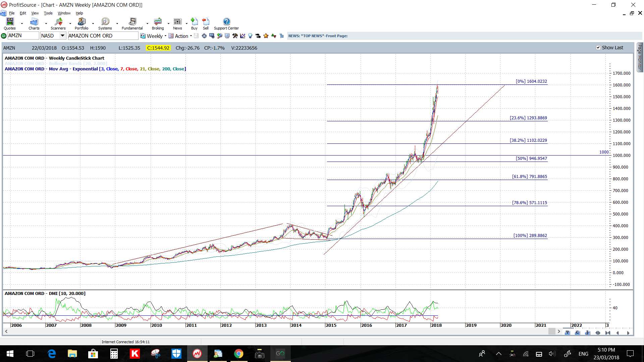Expand the Systems dropdown arrow
The image size is (644, 362).
117,24
